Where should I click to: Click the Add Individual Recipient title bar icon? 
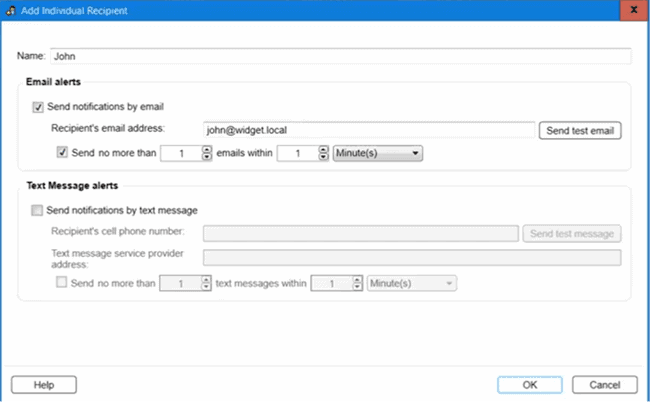pos(11,10)
